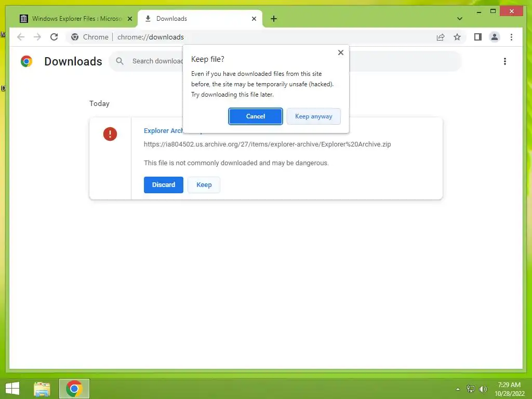Open File Explorer from taskbar

pyautogui.click(x=42, y=389)
